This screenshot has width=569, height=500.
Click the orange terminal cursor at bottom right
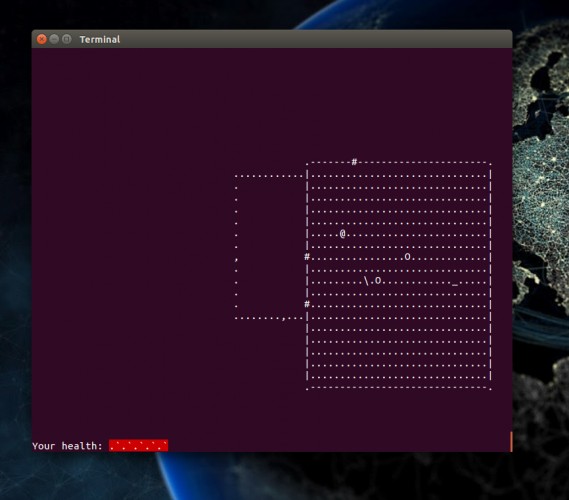(511, 442)
